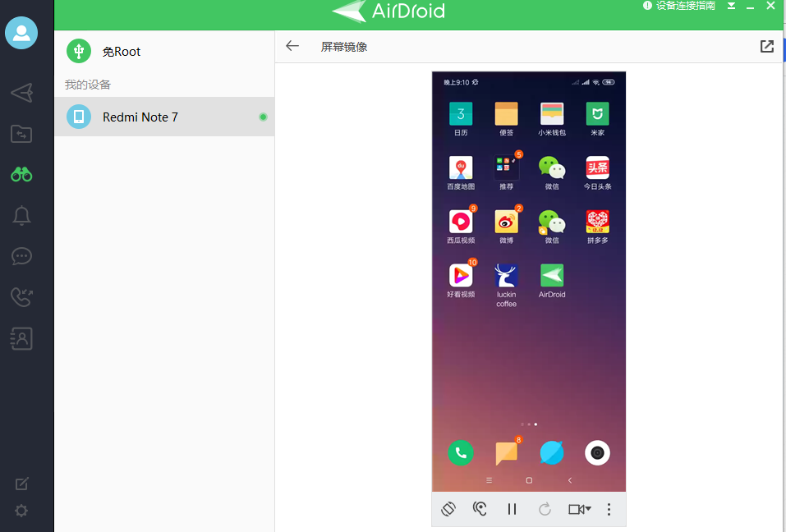Tap the luckin coffee app
Image resolution: width=786 pixels, height=532 pixels.
click(506, 286)
